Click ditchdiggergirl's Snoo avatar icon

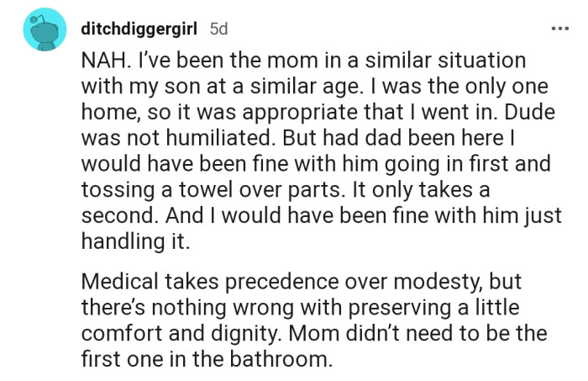click(40, 30)
